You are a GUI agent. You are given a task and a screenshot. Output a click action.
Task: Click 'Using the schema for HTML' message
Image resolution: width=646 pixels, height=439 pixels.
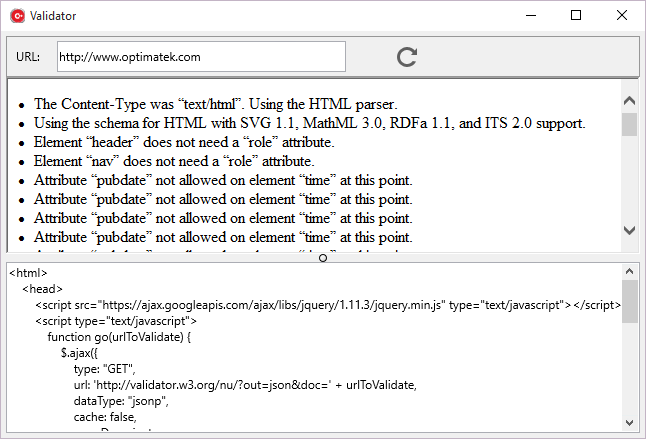pos(309,123)
